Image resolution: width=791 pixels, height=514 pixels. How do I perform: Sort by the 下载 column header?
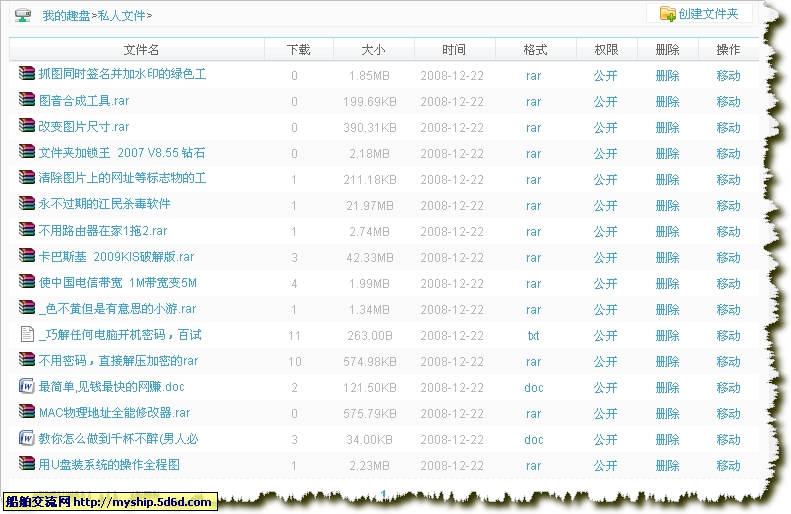pos(298,49)
